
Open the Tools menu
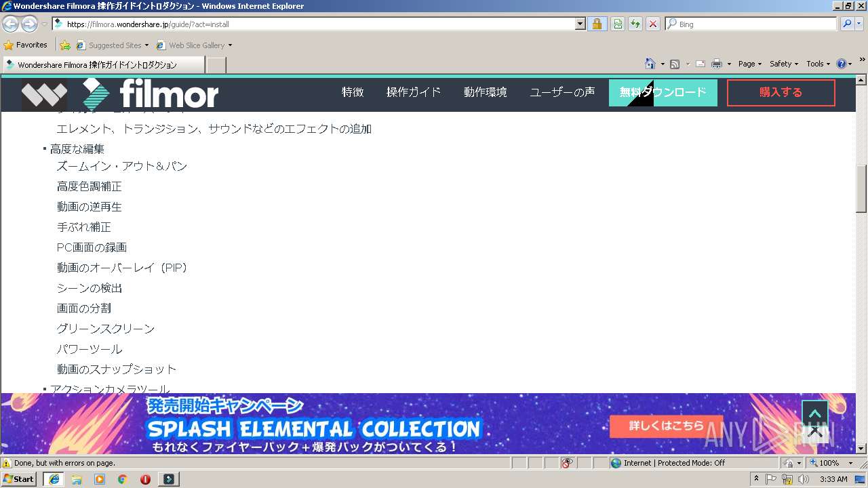pyautogui.click(x=818, y=64)
